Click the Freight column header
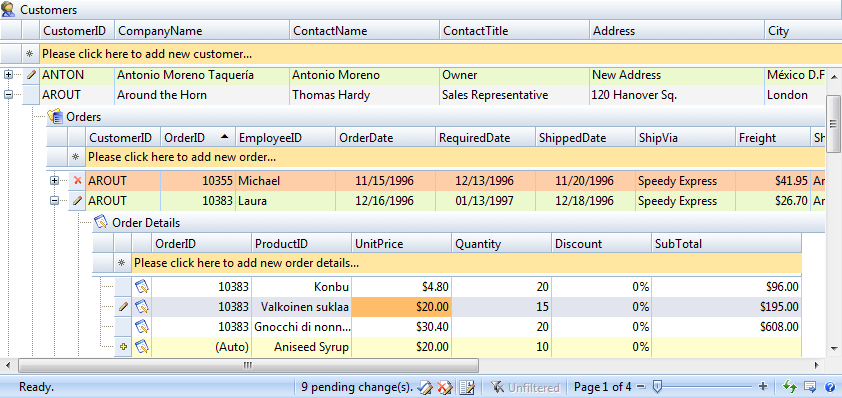The height and width of the screenshot is (398, 842). coord(773,138)
